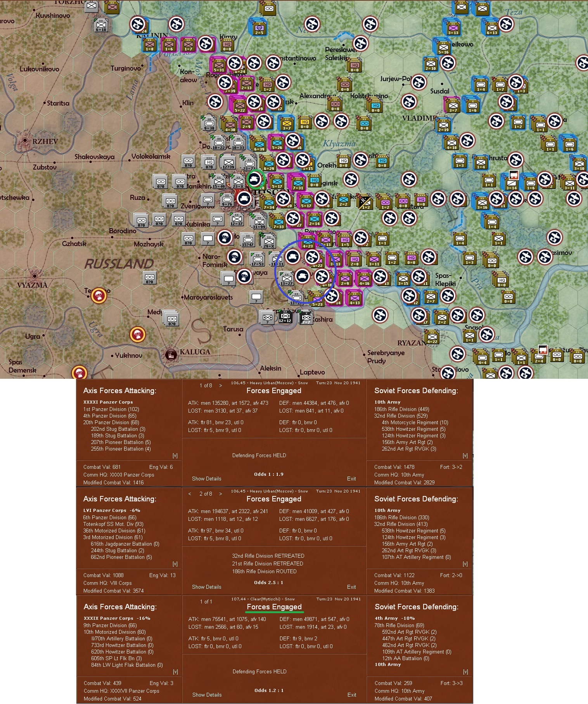Select the 9=38 German regiment counter
The width and height of the screenshot is (588, 704).
[x=209, y=123]
